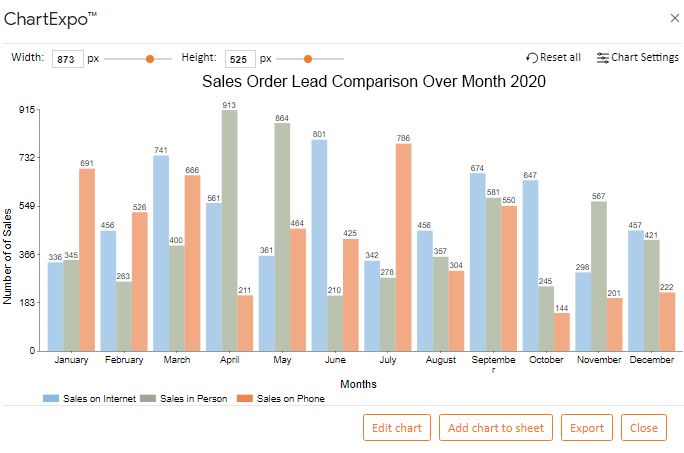
Task: Close the ChartExpo dialog with X
Action: [x=674, y=18]
